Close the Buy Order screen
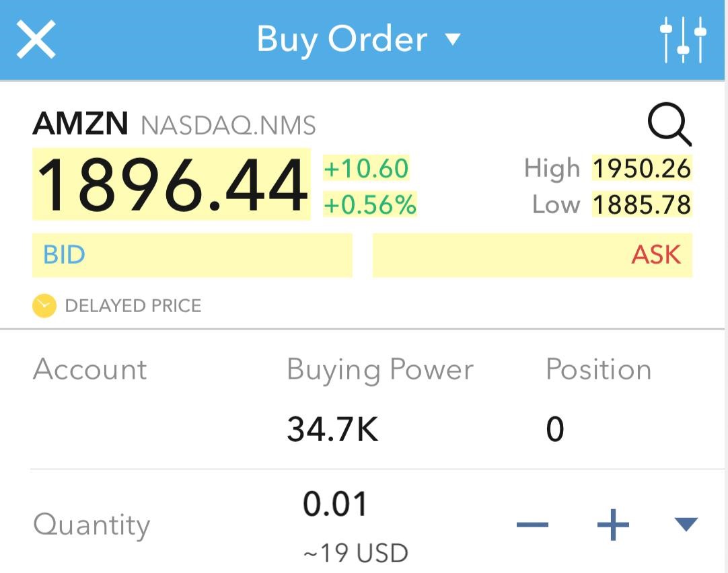The height and width of the screenshot is (573, 728). (36, 39)
